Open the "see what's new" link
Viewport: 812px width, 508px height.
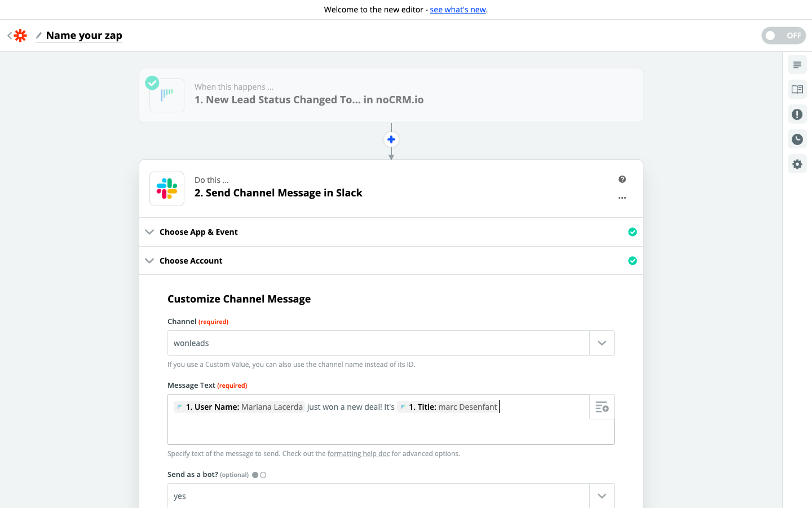tap(458, 10)
